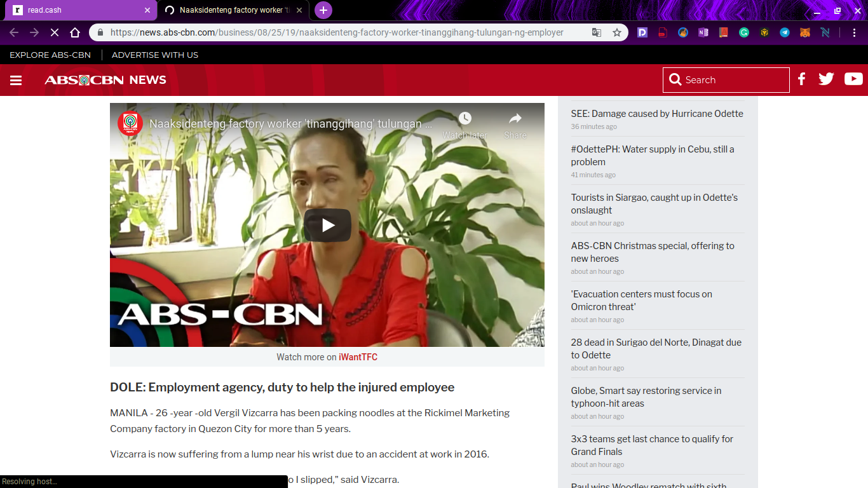This screenshot has height=488, width=868.
Task: Click ADVERTISE WITH US menu item
Action: tap(155, 55)
